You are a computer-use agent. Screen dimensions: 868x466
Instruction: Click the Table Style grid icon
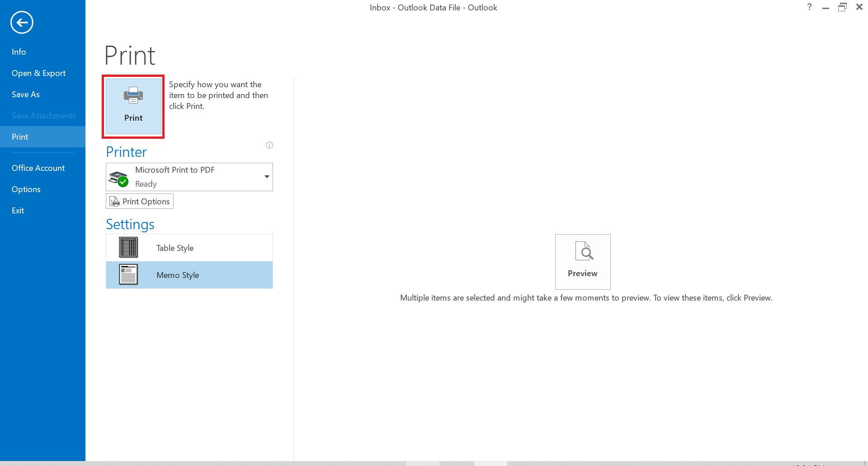click(128, 247)
